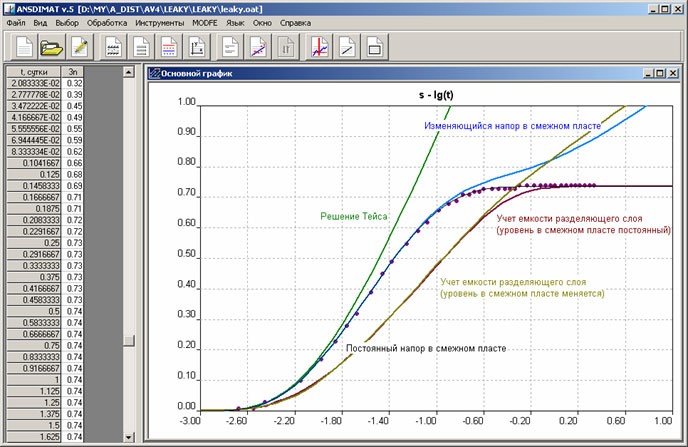Open the MODFE menu
The image size is (688, 447).
coord(205,23)
